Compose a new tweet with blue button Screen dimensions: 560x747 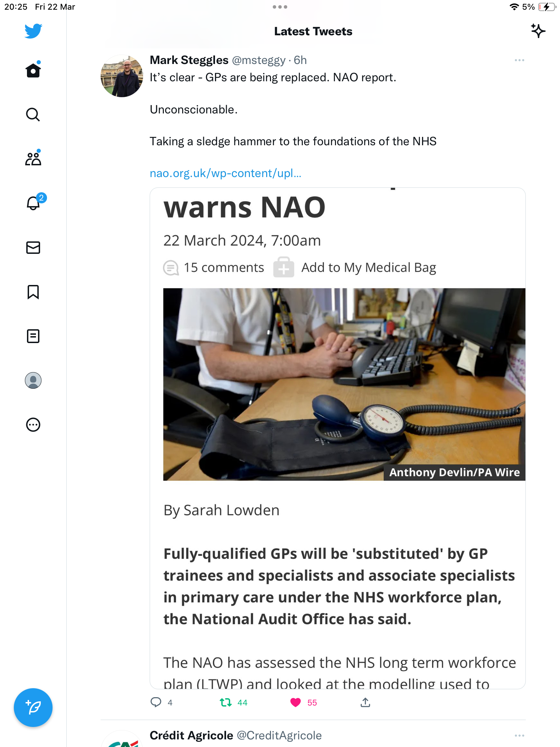[33, 708]
